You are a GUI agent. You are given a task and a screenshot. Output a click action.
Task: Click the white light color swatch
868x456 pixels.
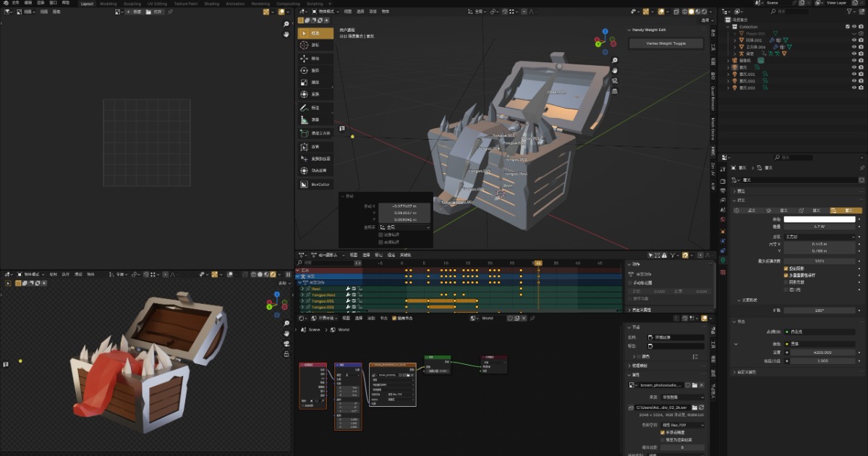click(819, 219)
